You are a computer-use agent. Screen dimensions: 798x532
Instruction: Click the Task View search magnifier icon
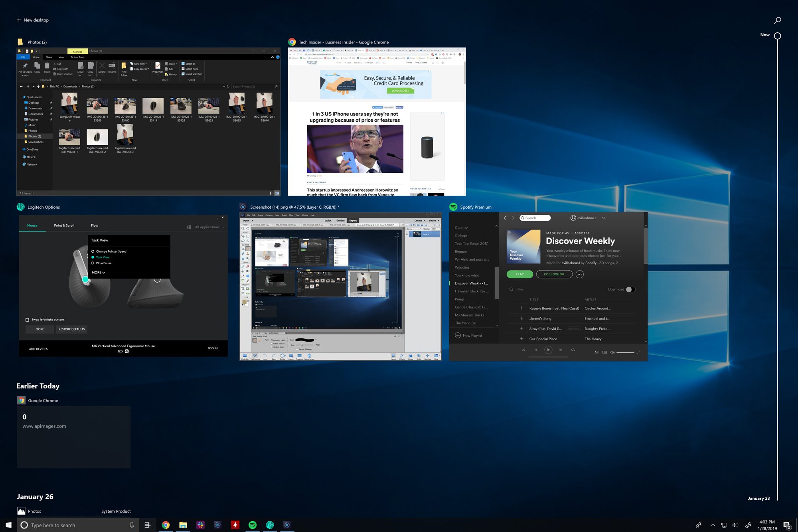pyautogui.click(x=777, y=20)
